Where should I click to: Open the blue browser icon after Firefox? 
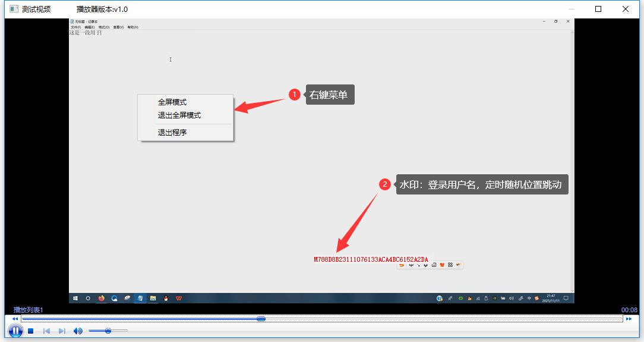[x=114, y=299]
